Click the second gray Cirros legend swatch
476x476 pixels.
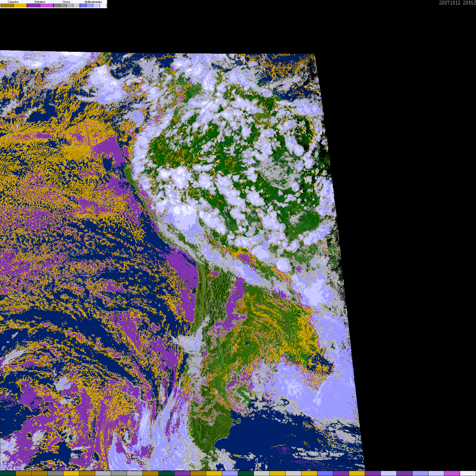(63, 5)
